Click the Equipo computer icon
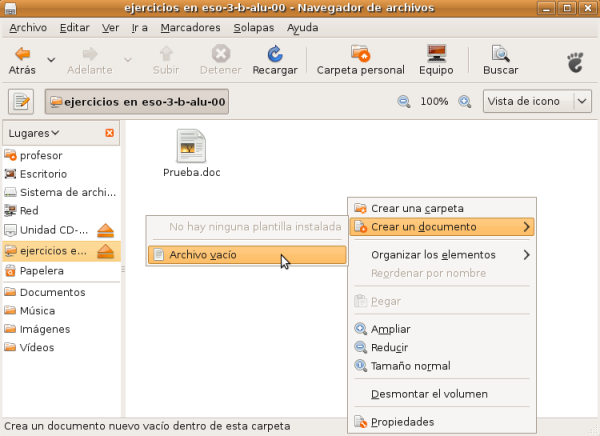Viewport: 600px width, 436px height. [436, 54]
